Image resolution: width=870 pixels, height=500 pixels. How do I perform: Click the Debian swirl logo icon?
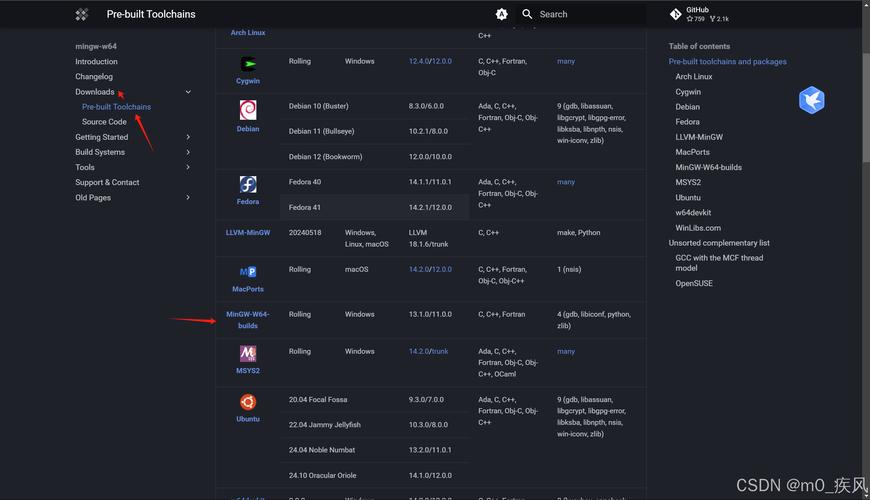pos(248,110)
